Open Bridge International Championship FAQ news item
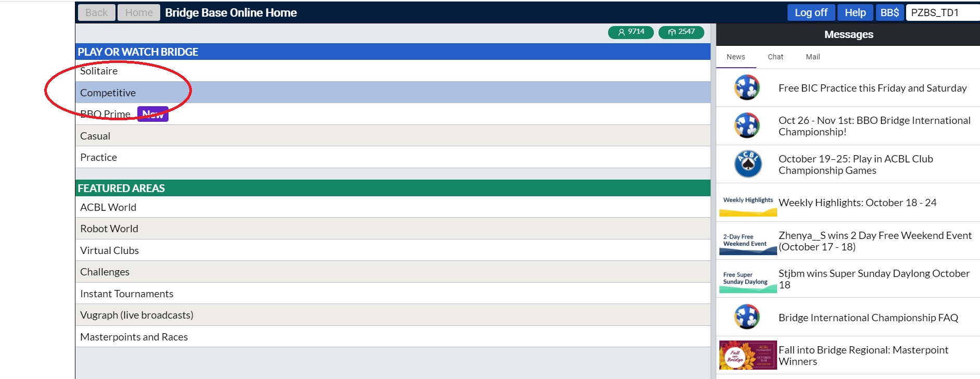Viewport: 980px width, 379px height. tap(868, 318)
